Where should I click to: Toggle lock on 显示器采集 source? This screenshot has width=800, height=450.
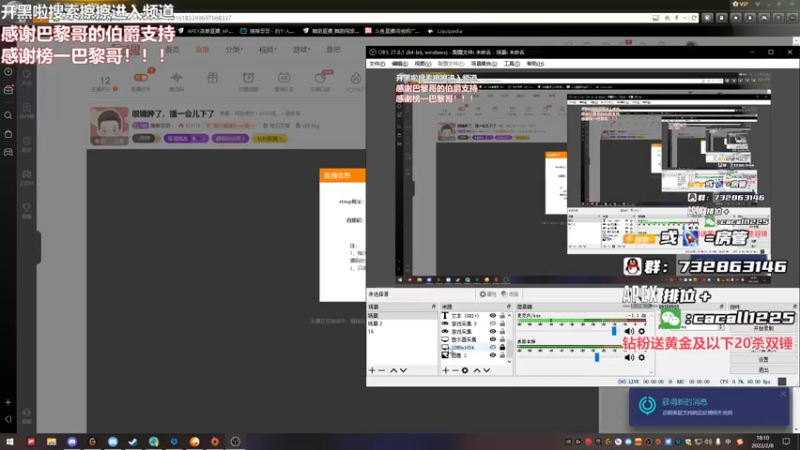(x=503, y=339)
